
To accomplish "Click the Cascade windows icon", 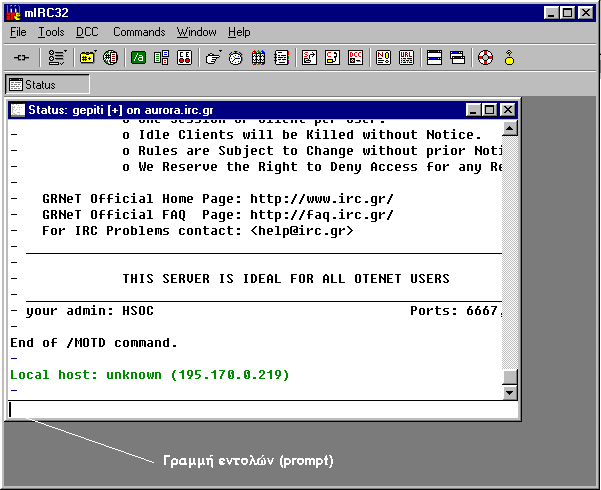I will tap(457, 58).
